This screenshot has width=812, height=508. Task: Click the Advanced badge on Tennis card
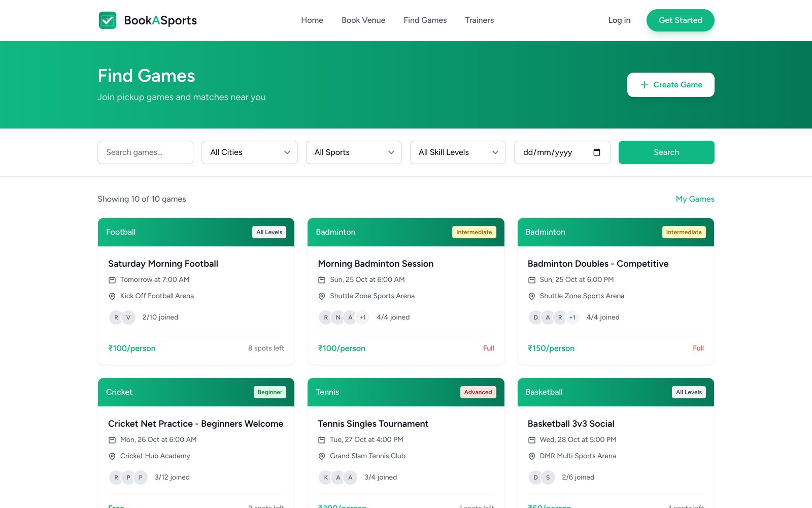coord(478,392)
